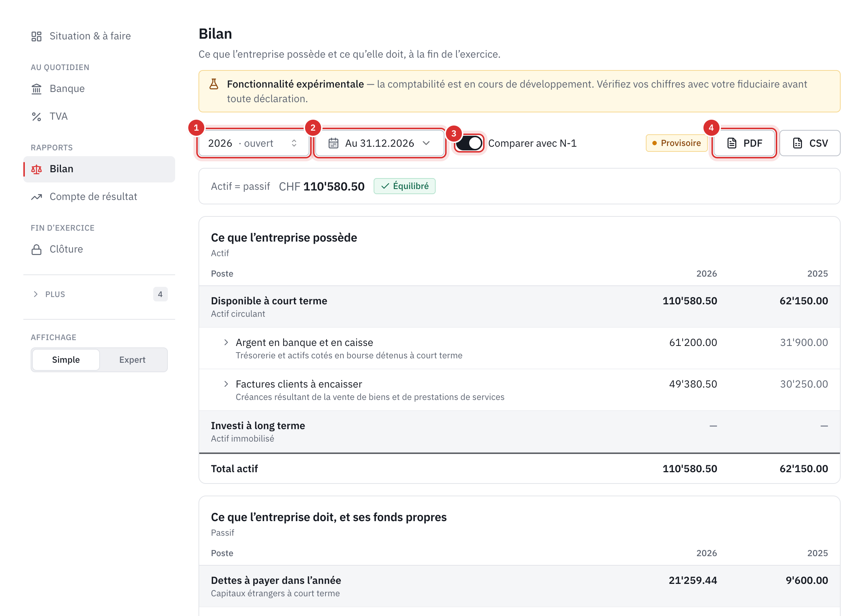This screenshot has width=864, height=616.
Task: Click the Investi à long terme heading
Action: point(258,426)
